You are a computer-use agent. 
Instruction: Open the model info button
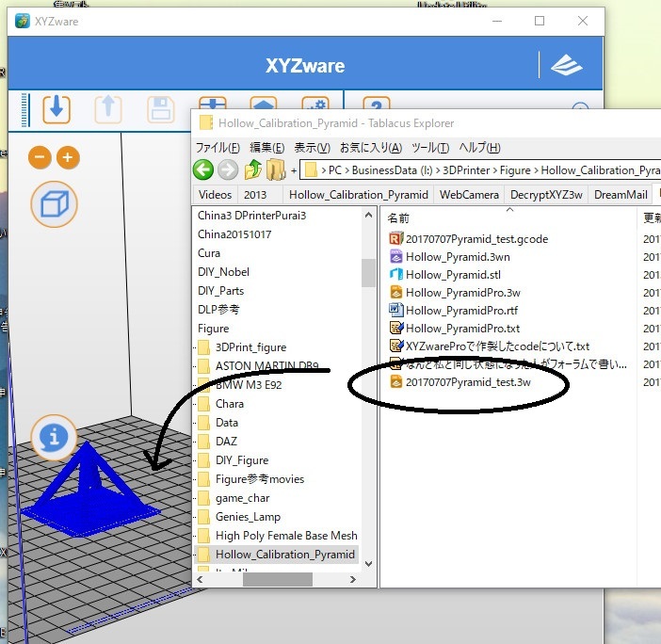pos(54,437)
